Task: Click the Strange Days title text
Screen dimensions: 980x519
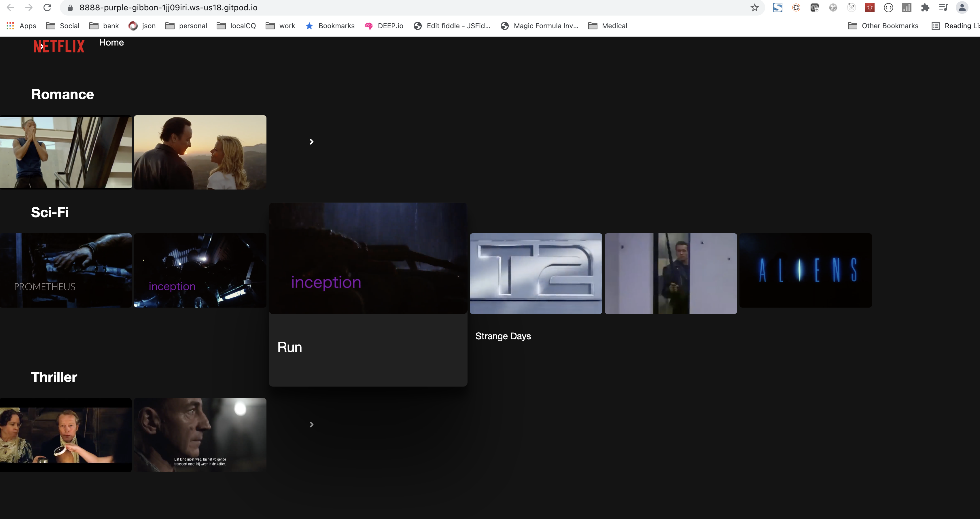Action: (x=503, y=336)
